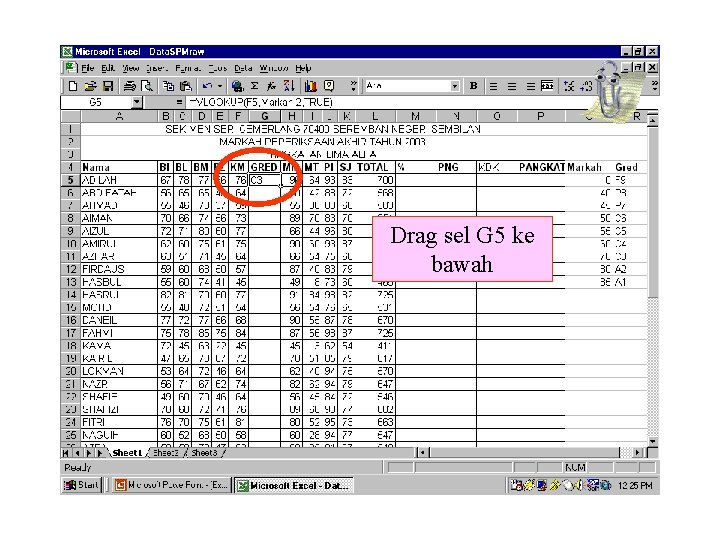Save the workbook using the floppy icon

(108, 86)
